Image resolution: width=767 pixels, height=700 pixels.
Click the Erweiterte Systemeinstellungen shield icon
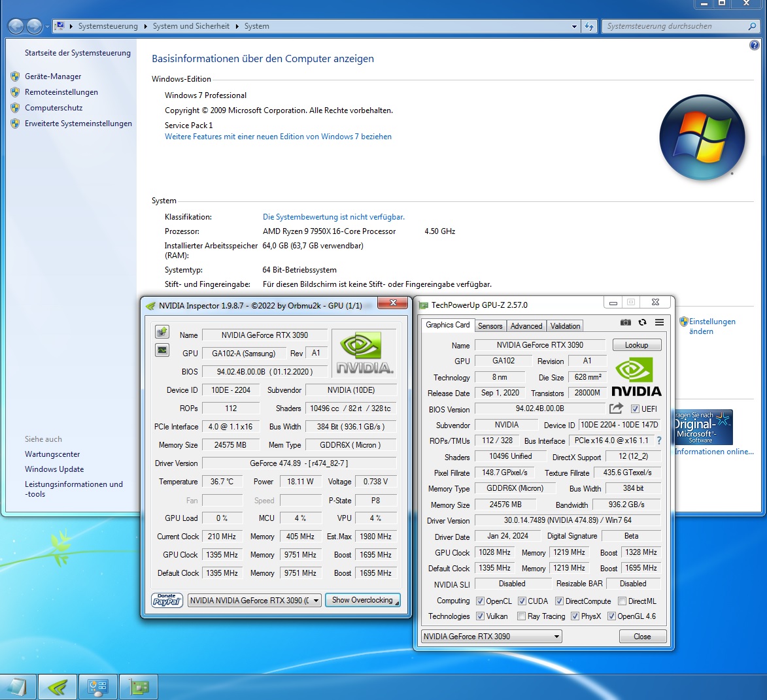click(15, 123)
